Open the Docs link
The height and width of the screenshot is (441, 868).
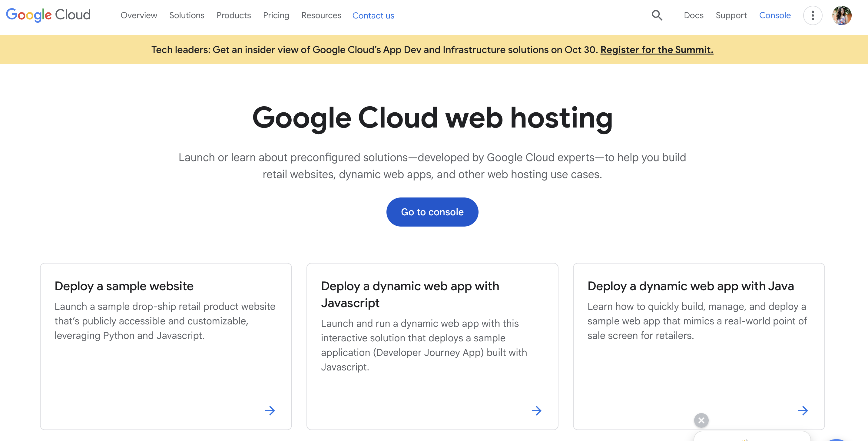pos(694,15)
